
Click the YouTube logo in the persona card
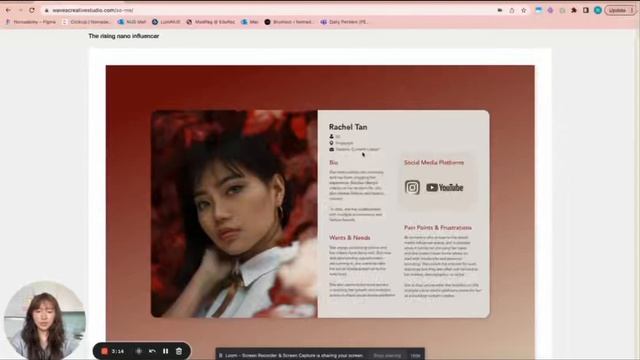click(444, 187)
